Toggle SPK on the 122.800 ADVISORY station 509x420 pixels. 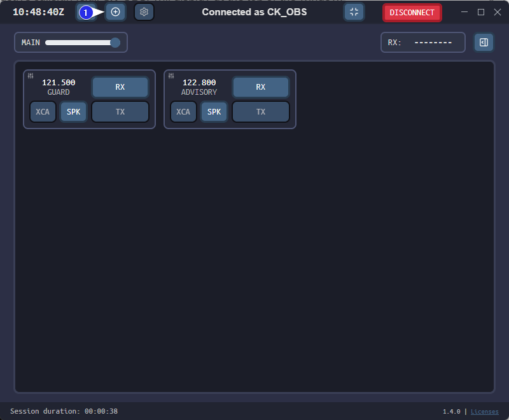214,111
